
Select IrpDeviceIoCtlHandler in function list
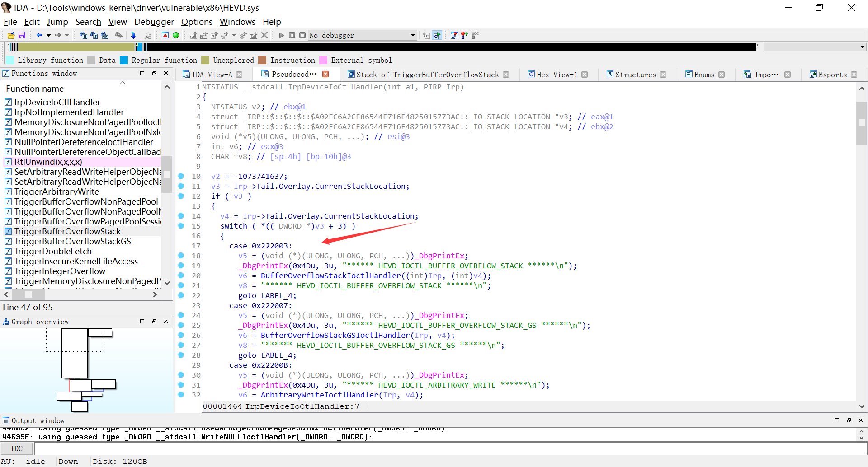pos(57,102)
